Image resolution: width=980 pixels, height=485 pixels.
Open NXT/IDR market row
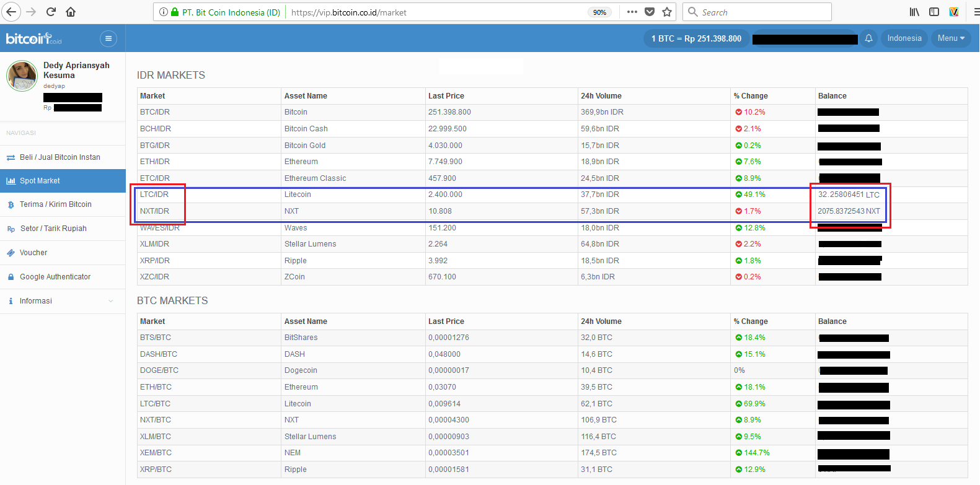pyautogui.click(x=552, y=211)
